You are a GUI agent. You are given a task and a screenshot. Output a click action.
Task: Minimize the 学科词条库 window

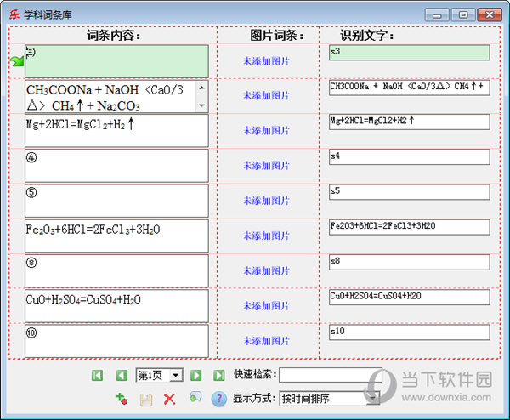point(437,15)
